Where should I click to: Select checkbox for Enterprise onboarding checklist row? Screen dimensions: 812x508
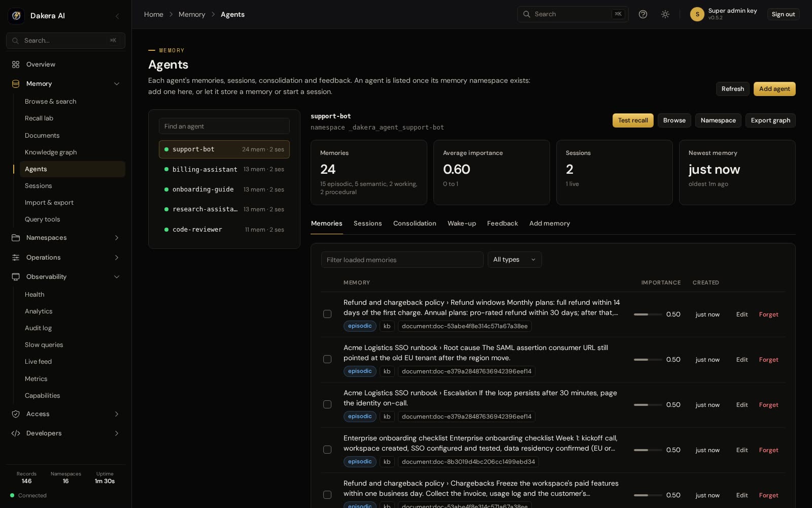tap(327, 450)
